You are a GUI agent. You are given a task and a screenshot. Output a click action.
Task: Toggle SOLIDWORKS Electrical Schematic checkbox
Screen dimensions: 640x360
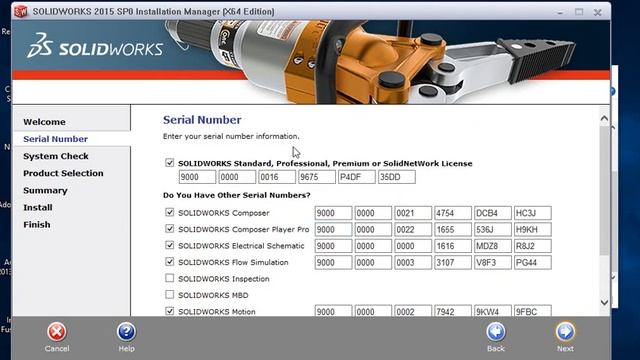click(169, 245)
